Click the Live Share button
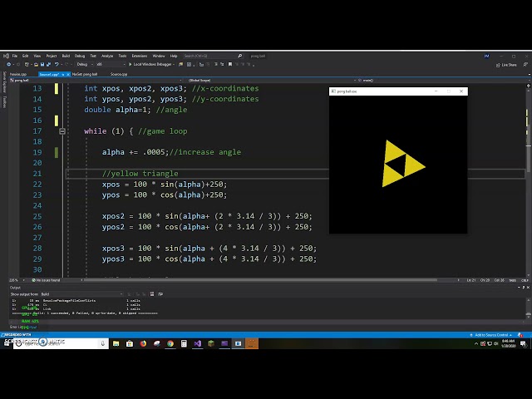 pos(506,65)
